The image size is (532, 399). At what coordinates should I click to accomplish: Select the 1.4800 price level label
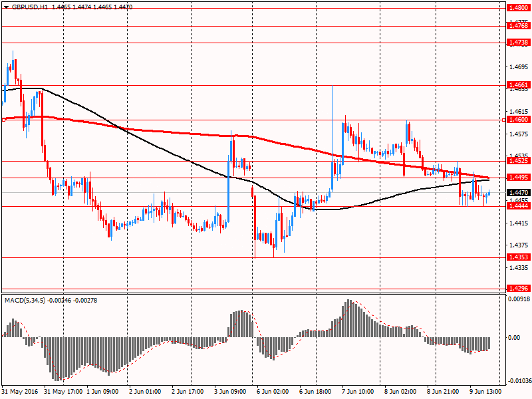pos(519,7)
